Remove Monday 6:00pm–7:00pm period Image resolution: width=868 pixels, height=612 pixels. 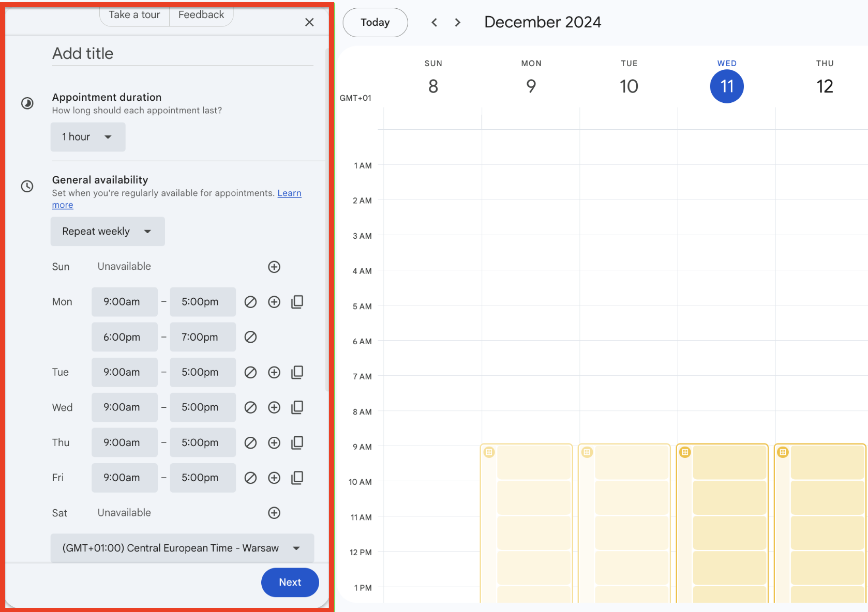pos(250,337)
